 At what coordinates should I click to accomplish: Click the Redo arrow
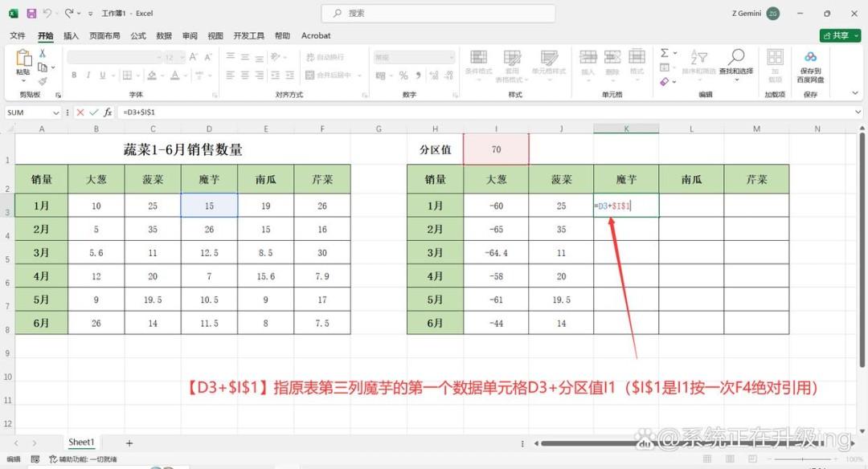pos(68,14)
